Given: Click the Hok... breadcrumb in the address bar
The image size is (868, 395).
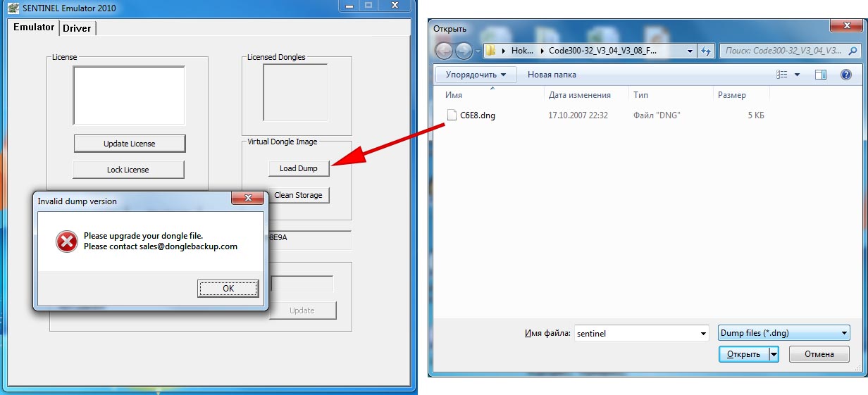Looking at the screenshot, I should click(522, 51).
